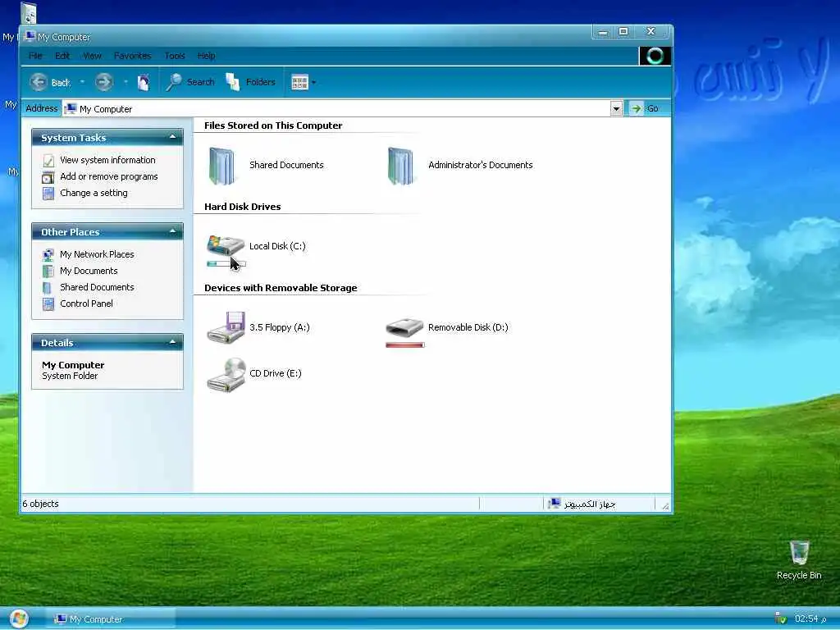The image size is (840, 630).
Task: Open My Network Places link
Action: coord(97,254)
